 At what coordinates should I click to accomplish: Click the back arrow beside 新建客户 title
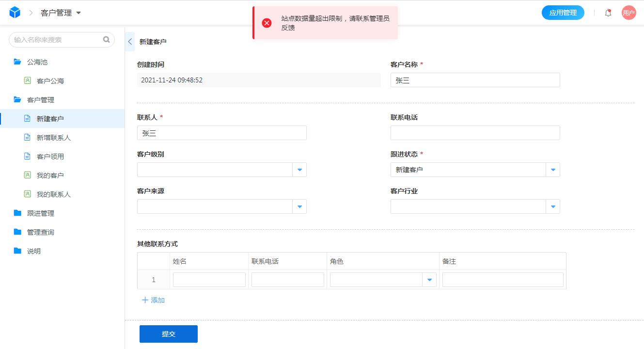(129, 42)
